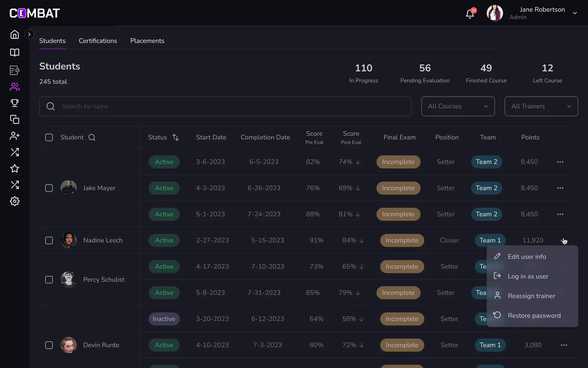588x368 pixels.
Task: Choose Restore password in the menu
Action: pyautogui.click(x=532, y=316)
